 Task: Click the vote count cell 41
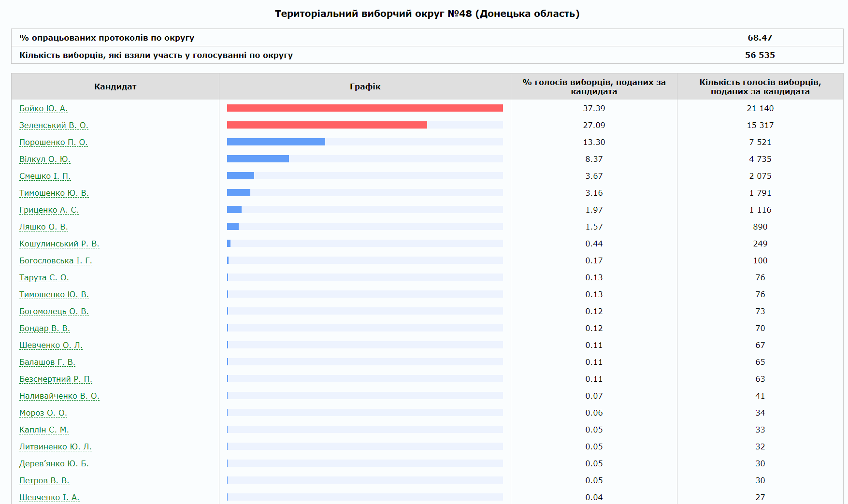(x=761, y=396)
